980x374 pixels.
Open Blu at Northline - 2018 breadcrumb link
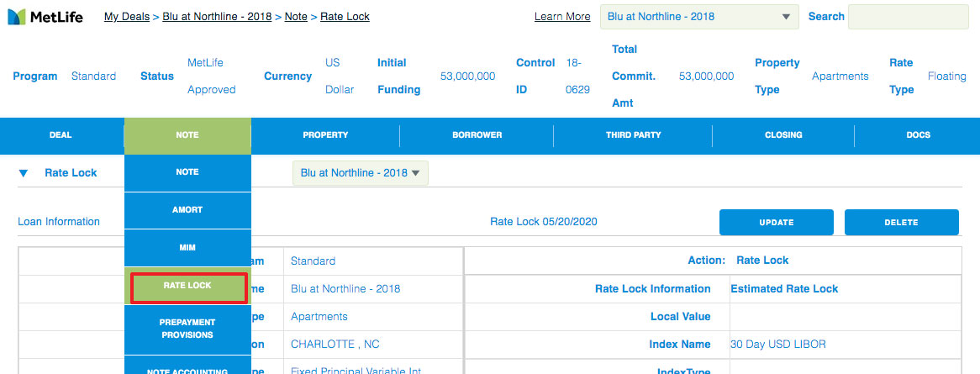tap(217, 17)
